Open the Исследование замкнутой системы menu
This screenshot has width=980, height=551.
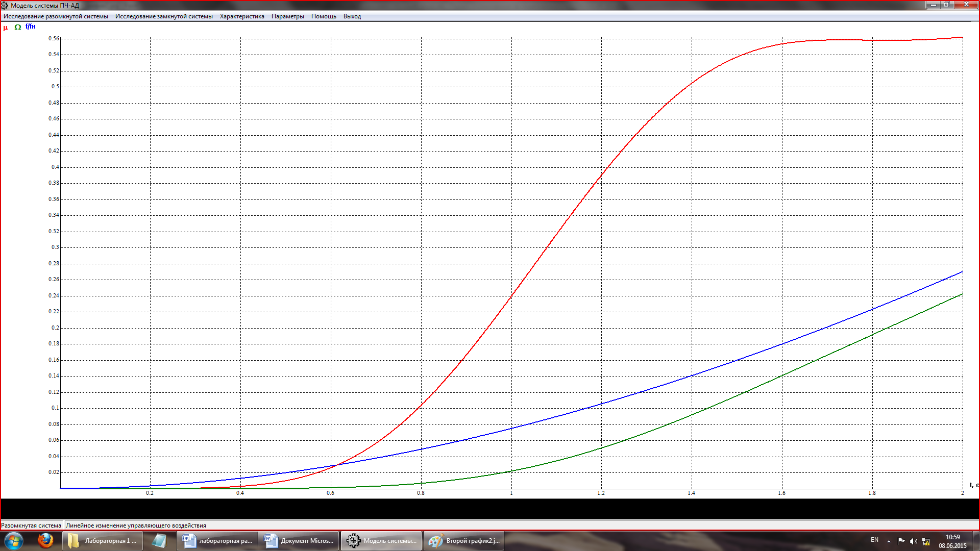point(164,16)
